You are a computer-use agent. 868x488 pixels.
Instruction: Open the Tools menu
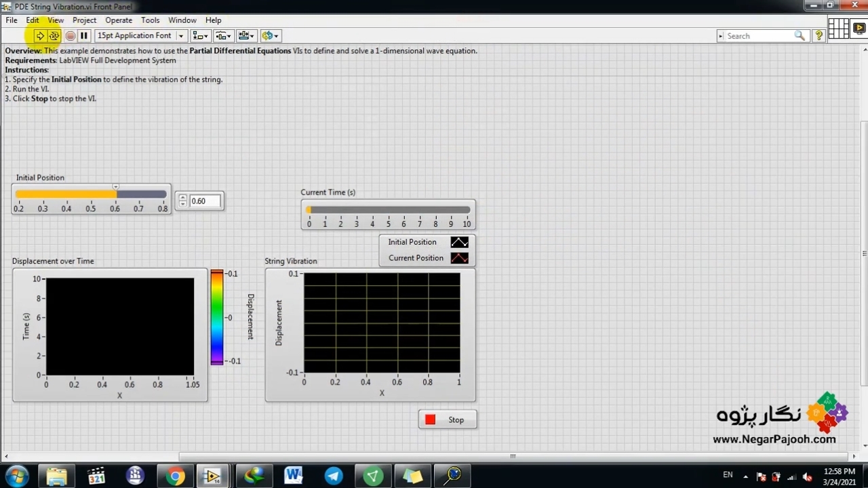pos(150,20)
